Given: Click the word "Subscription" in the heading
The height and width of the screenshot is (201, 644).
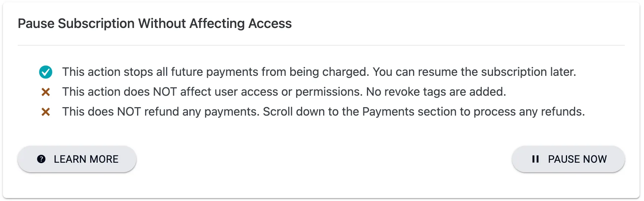Looking at the screenshot, I should coord(96,24).
